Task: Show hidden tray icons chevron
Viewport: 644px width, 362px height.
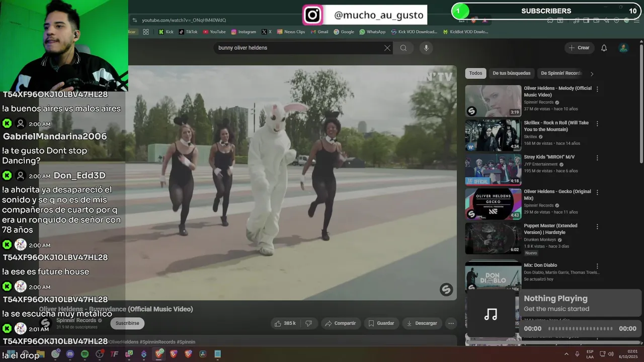Action: pyautogui.click(x=567, y=354)
